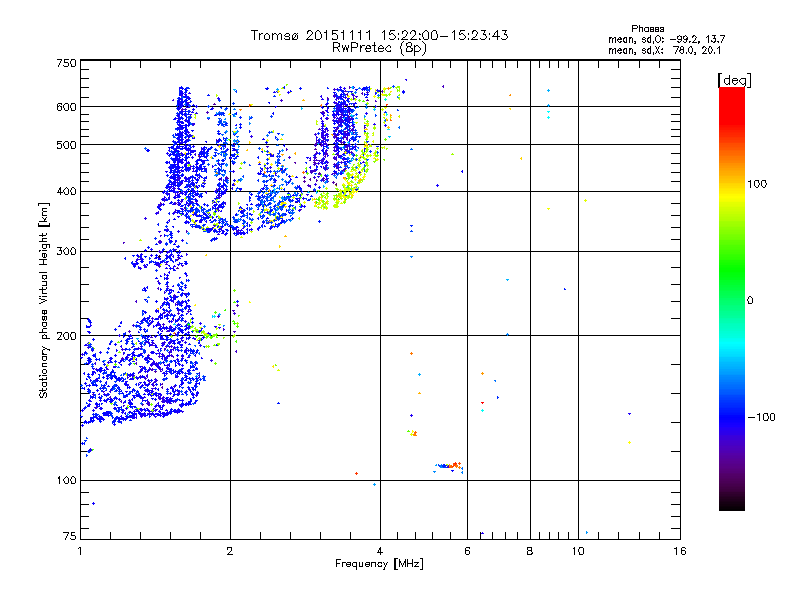Click the x-axis label "1"

click(x=80, y=551)
